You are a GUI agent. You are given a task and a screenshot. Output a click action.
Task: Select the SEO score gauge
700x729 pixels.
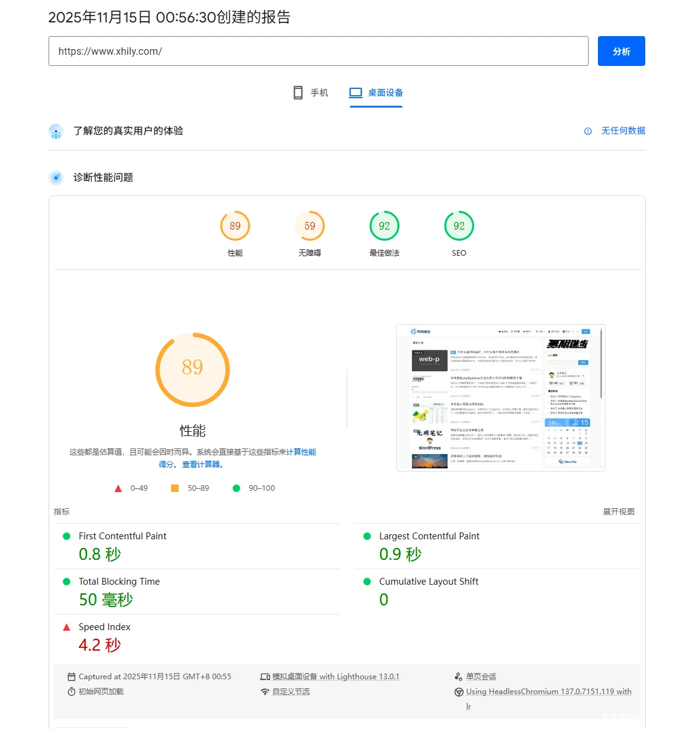click(x=459, y=226)
